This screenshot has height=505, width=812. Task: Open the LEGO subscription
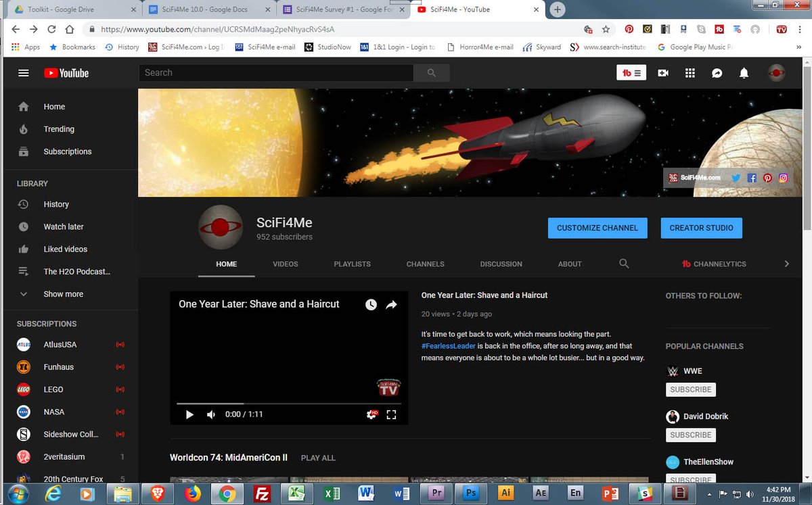tap(70, 389)
